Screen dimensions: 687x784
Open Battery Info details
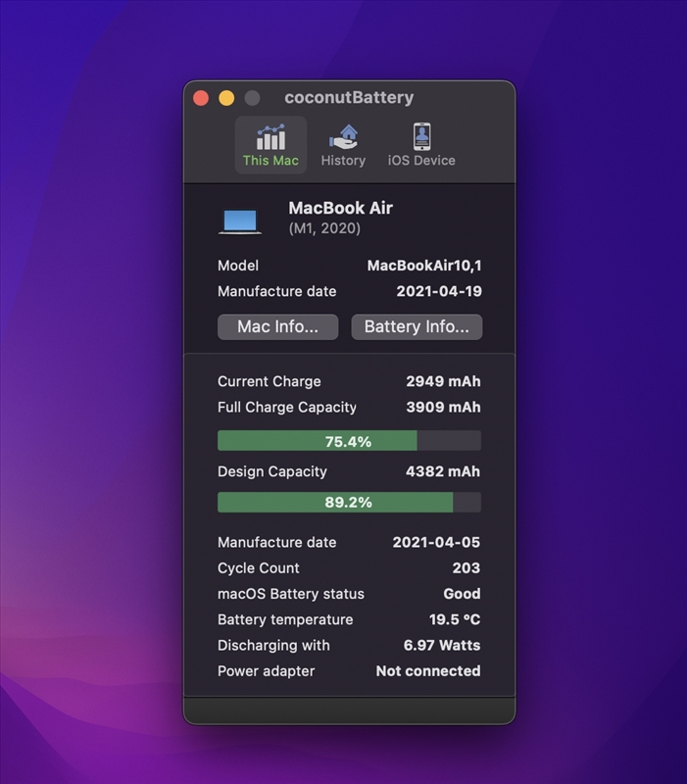coord(417,327)
